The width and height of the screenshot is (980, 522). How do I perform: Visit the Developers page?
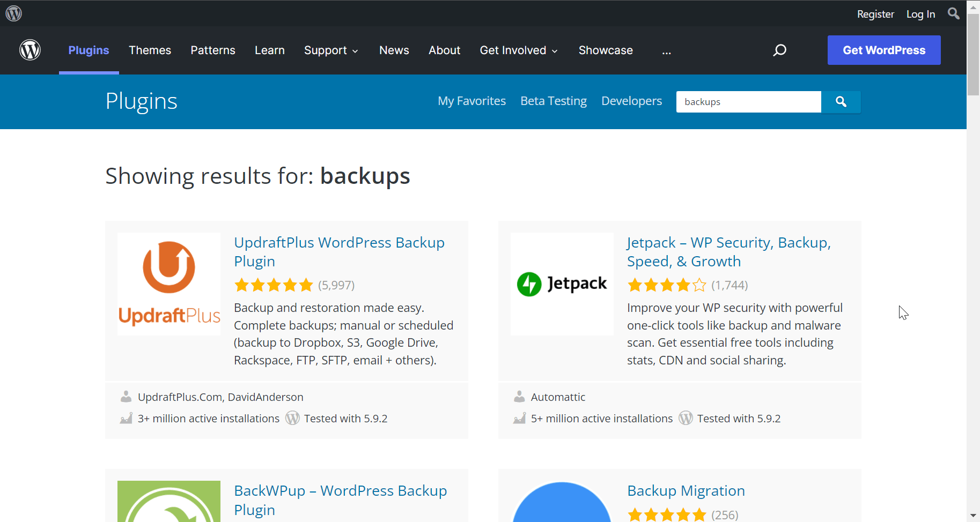tap(631, 101)
